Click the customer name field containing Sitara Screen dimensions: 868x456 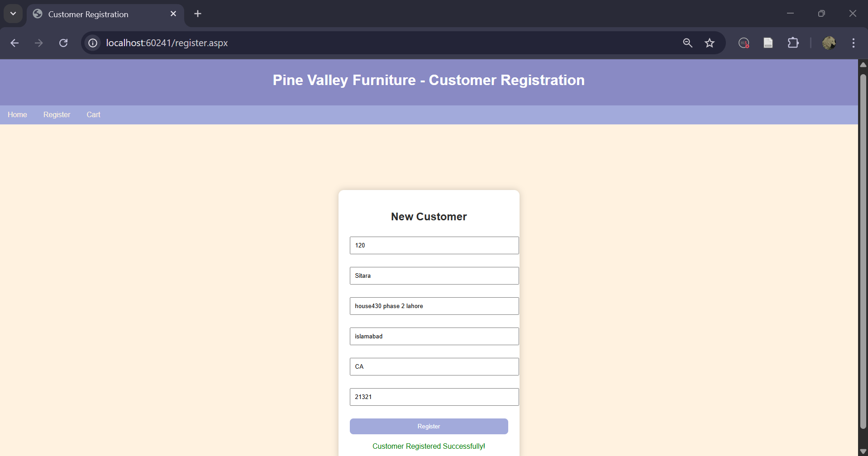coord(434,275)
